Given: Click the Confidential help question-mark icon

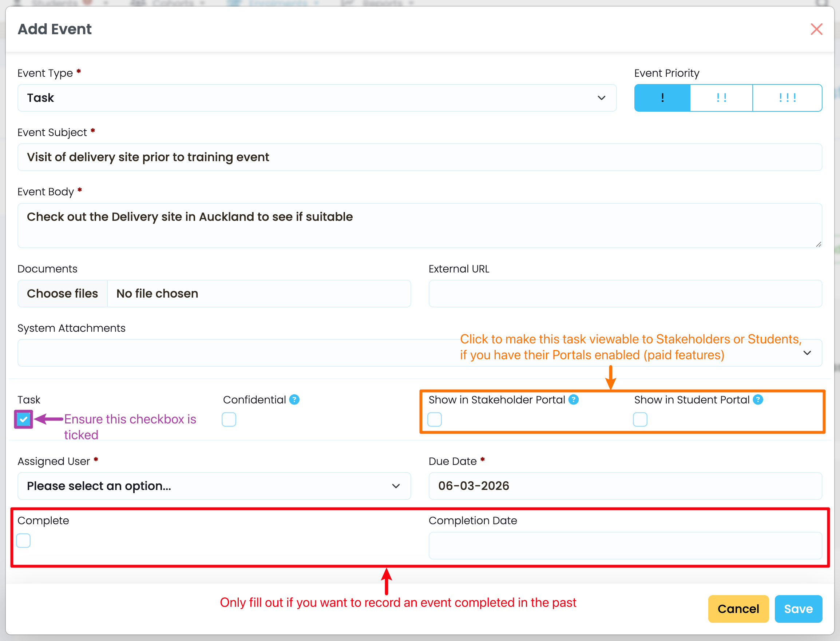Looking at the screenshot, I should [294, 399].
